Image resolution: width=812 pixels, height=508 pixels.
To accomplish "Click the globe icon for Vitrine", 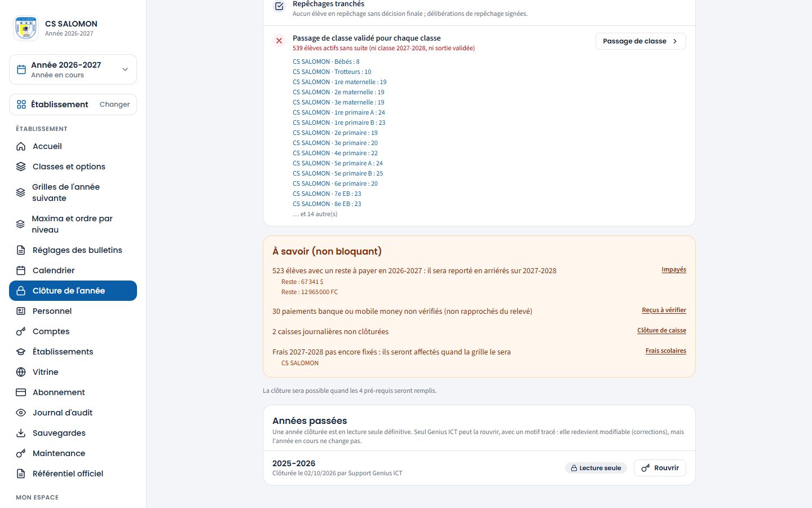I will [x=21, y=372].
